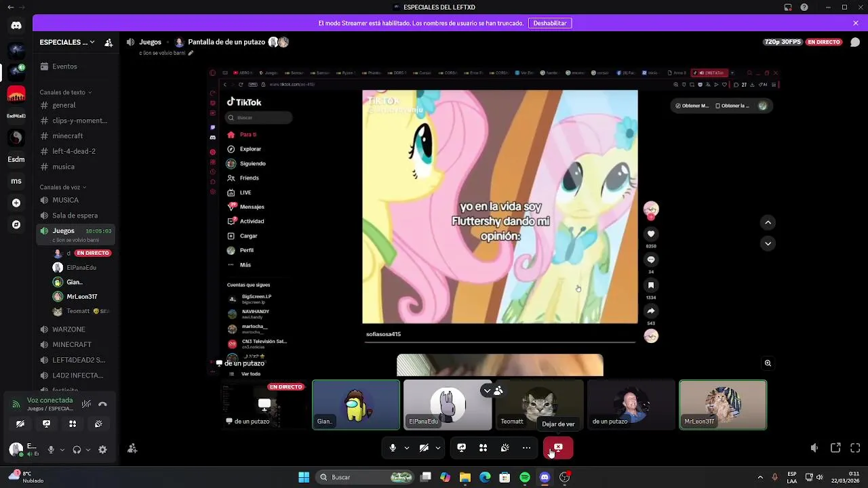Toggle noise suppression in voice connected panel
The width and height of the screenshot is (868, 488).
pos(86,404)
